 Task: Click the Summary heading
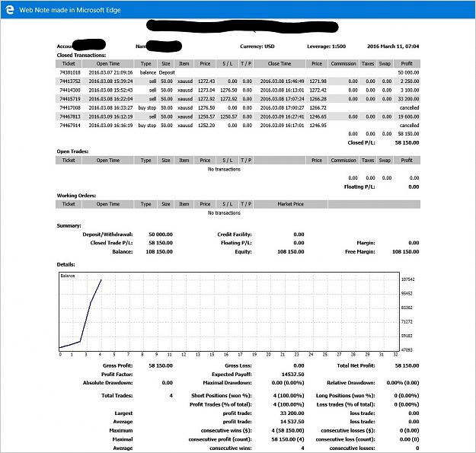click(x=69, y=226)
